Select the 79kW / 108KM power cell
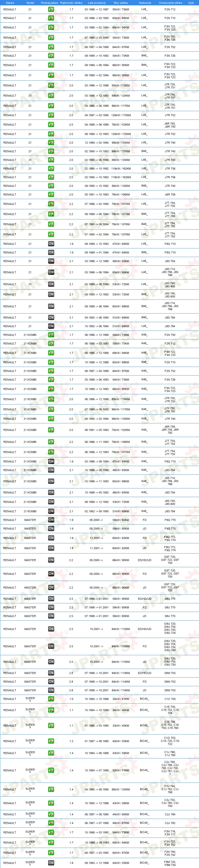This screenshot has height=868, width=199. pyautogui.click(x=121, y=442)
